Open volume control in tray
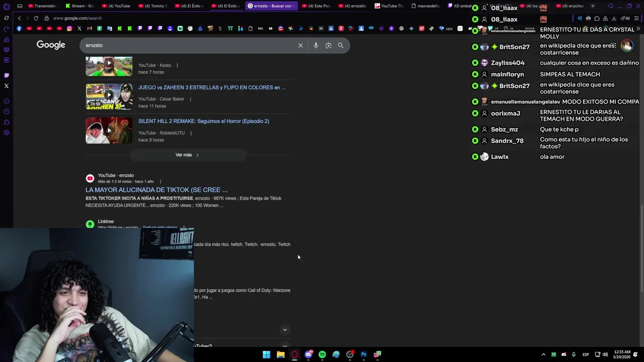The image size is (644, 362). pyautogui.click(x=605, y=354)
